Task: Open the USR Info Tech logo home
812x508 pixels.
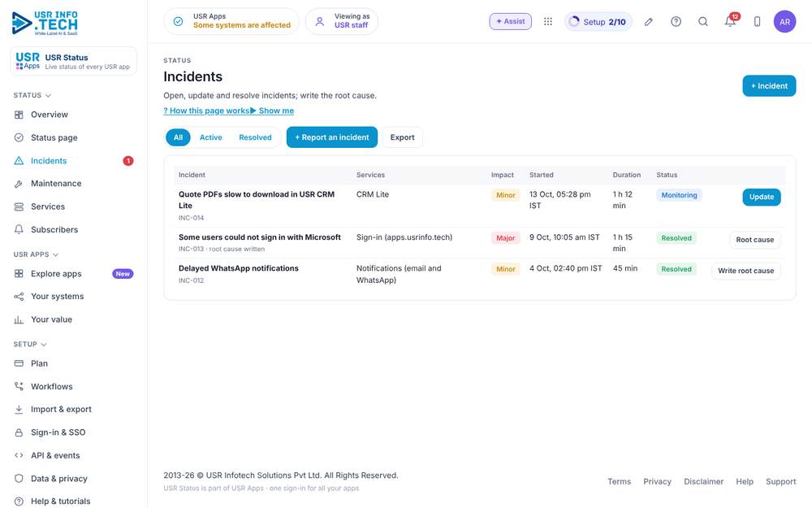Action: pyautogui.click(x=45, y=23)
